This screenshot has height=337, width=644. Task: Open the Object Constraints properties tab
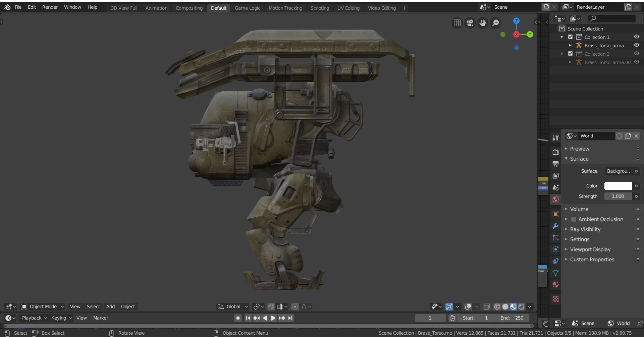(x=555, y=261)
